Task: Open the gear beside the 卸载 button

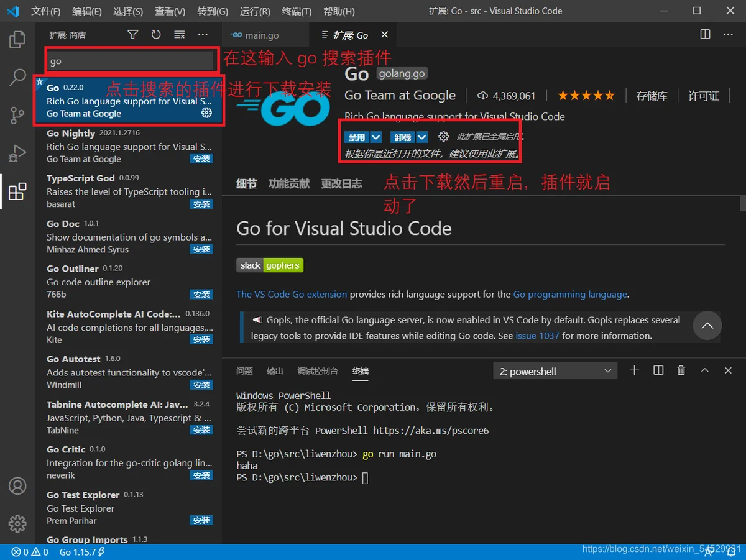Action: (x=443, y=137)
